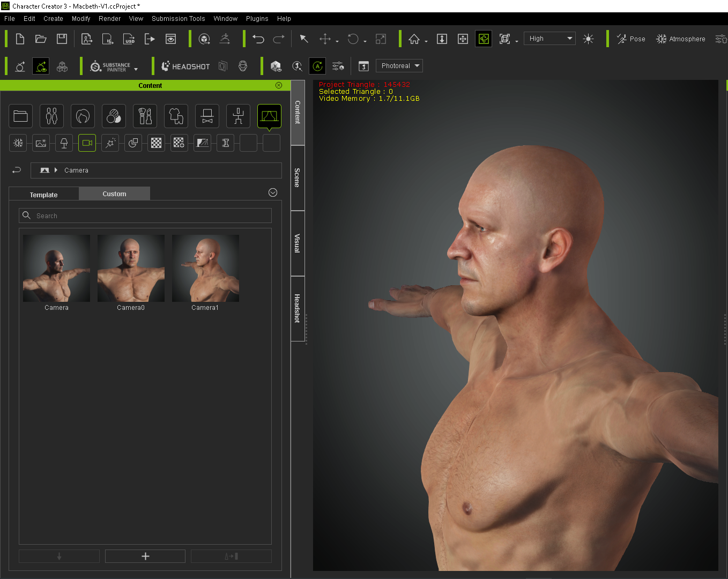
Task: Launch the Headshot plugin
Action: point(185,66)
